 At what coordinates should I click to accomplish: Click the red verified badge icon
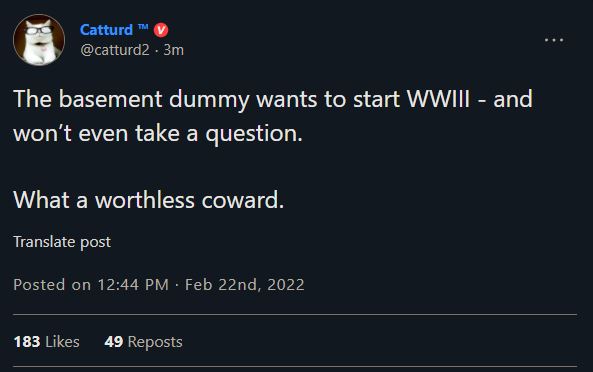(161, 30)
